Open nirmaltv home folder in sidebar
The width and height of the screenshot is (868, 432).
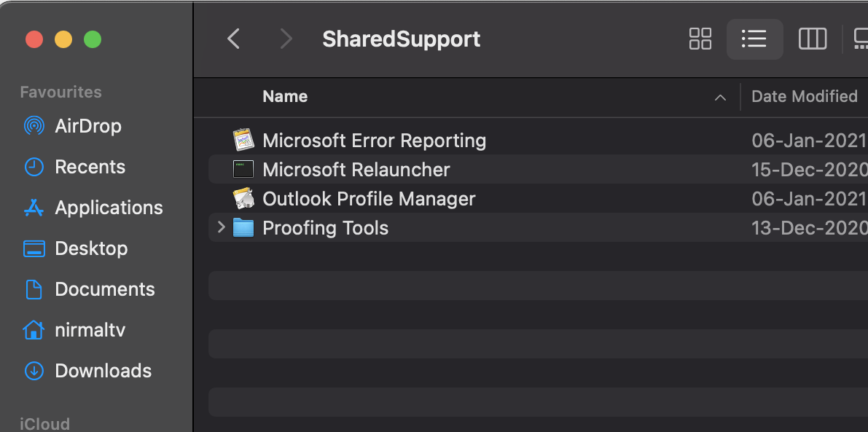(90, 330)
